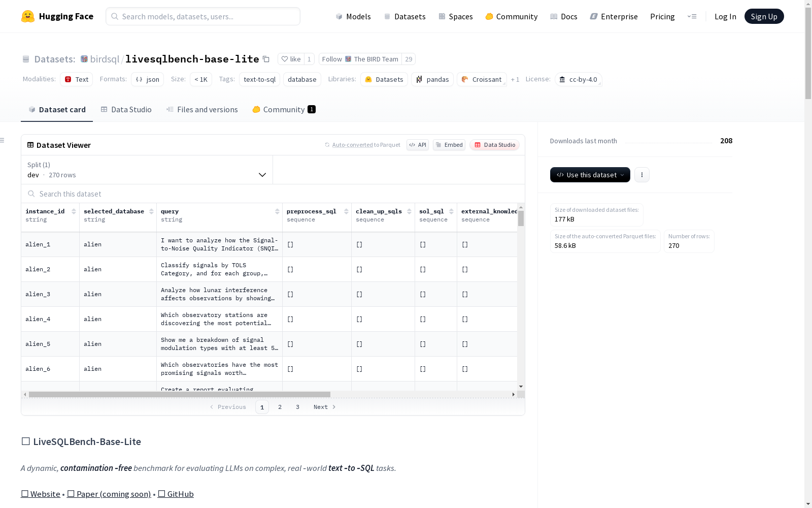
Task: Select the text-to-sql tag
Action: 260,79
